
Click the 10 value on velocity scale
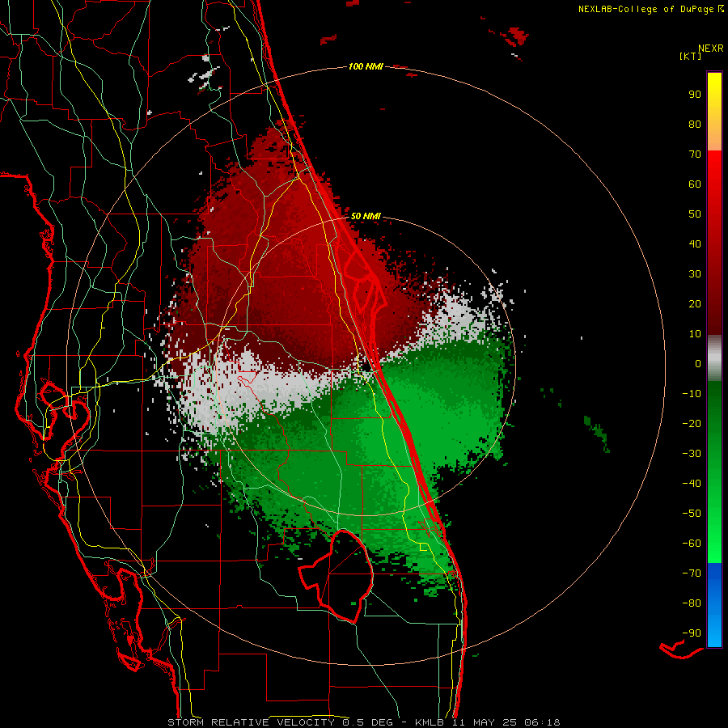click(695, 334)
